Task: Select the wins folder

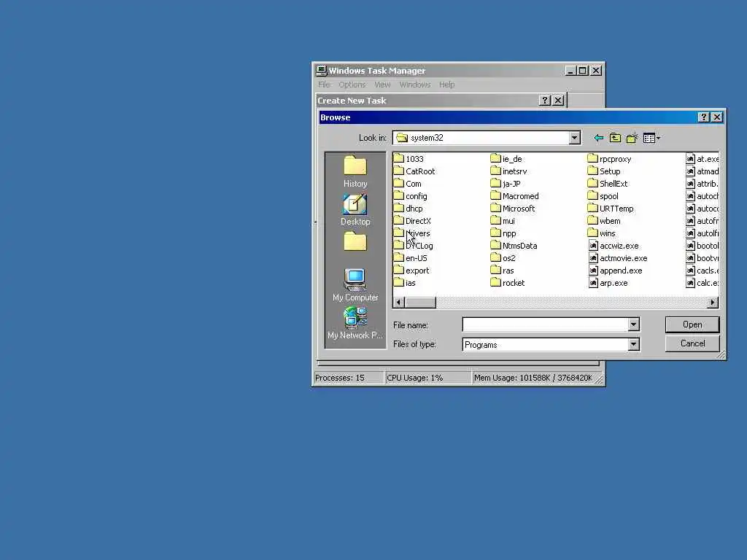Action: tap(602, 233)
